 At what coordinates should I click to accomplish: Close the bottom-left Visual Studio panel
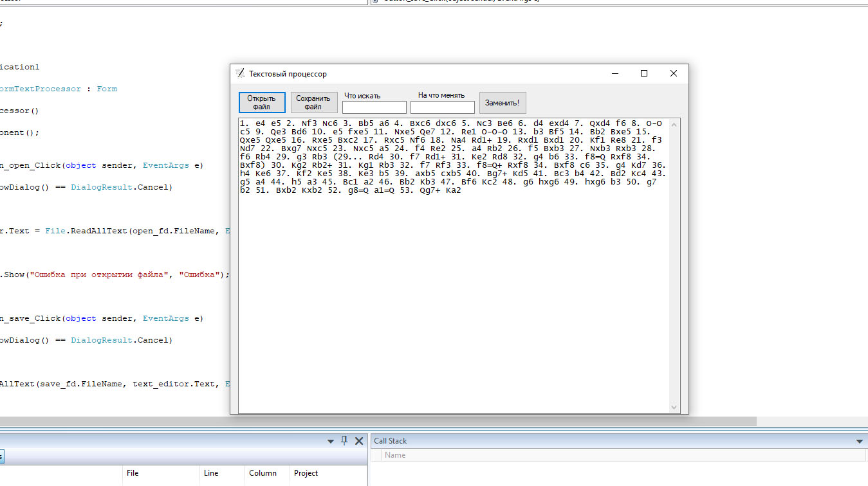(359, 440)
